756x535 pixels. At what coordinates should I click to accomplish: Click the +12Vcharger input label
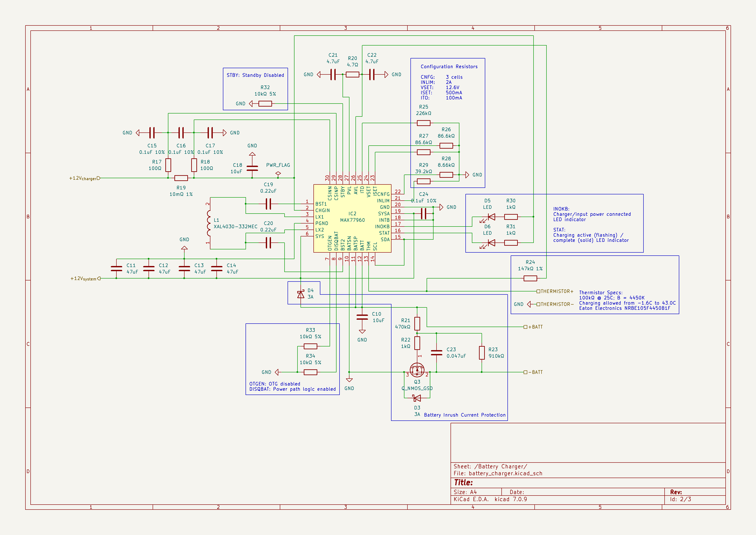point(84,178)
